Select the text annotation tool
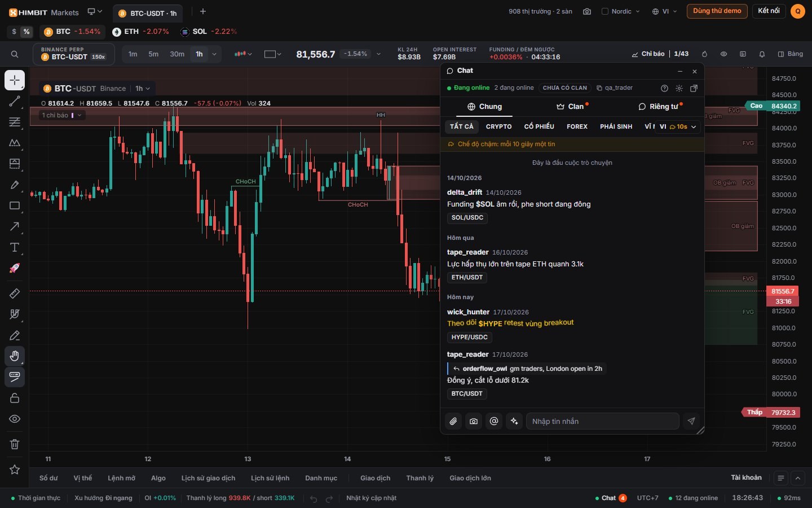Screen dimensions: 812x508 click(x=15, y=247)
